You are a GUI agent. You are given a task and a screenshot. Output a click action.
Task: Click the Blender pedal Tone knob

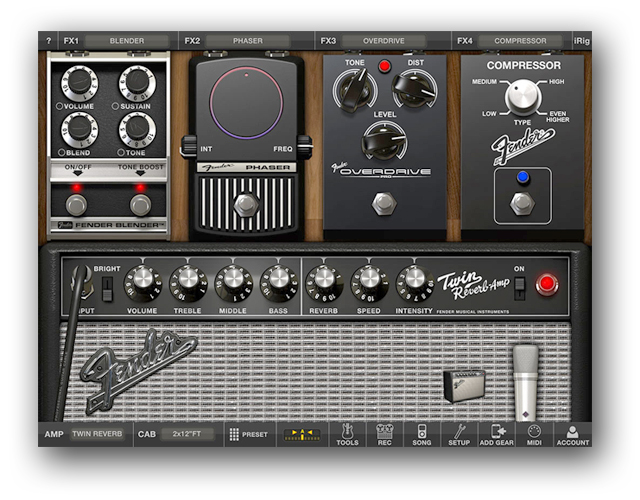click(x=137, y=129)
